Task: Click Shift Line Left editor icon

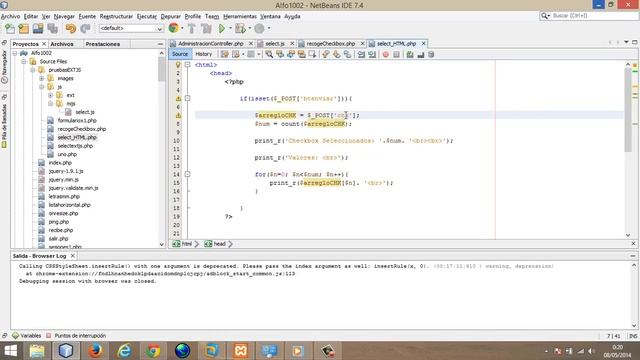Action: pos(361,54)
